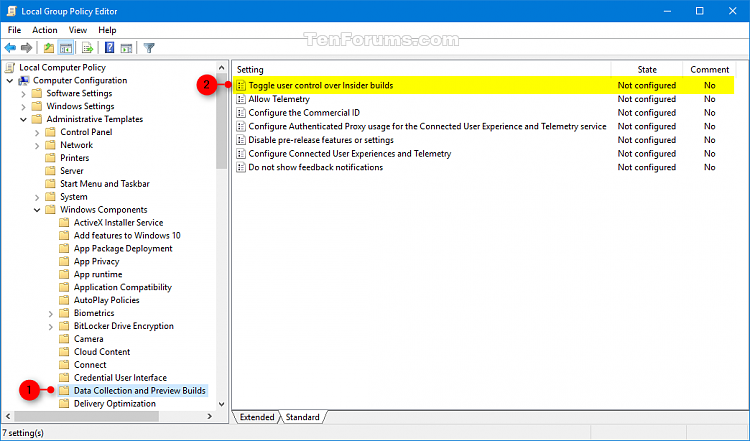
Task: Expand the Network folder
Action: click(x=37, y=145)
